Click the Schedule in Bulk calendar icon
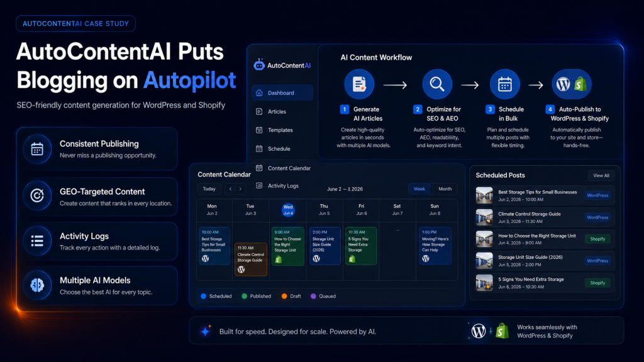 pos(505,84)
